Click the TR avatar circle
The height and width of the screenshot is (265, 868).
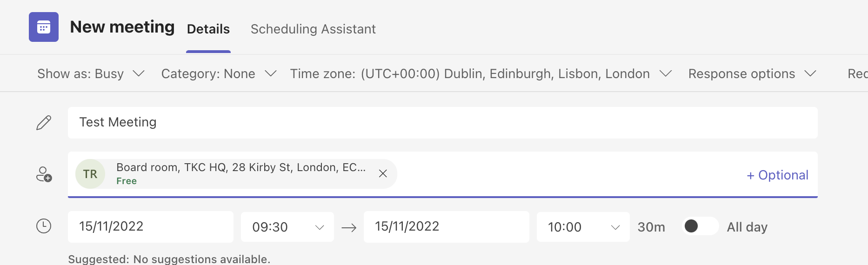(x=90, y=174)
